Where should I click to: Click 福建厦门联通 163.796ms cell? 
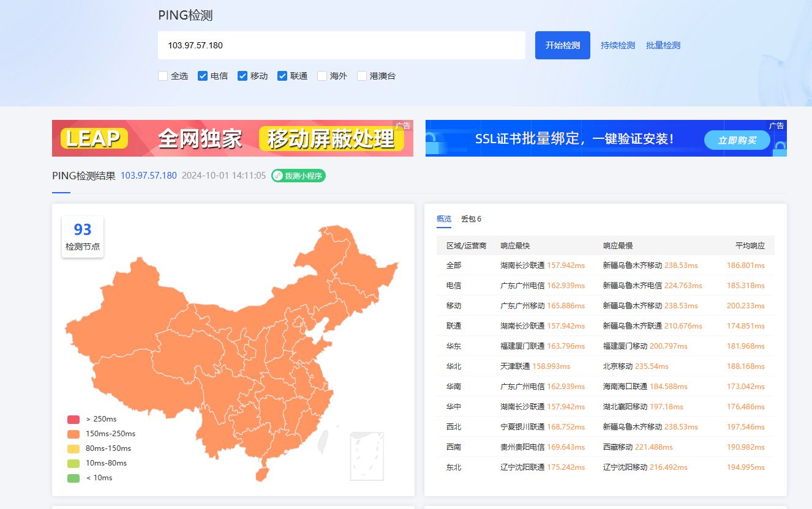pyautogui.click(x=543, y=346)
